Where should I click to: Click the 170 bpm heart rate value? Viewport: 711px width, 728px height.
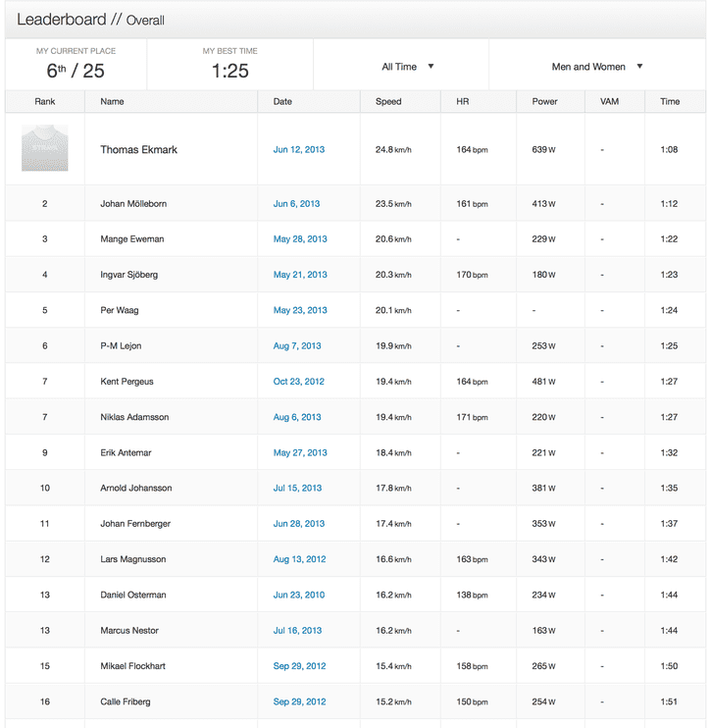click(x=472, y=275)
